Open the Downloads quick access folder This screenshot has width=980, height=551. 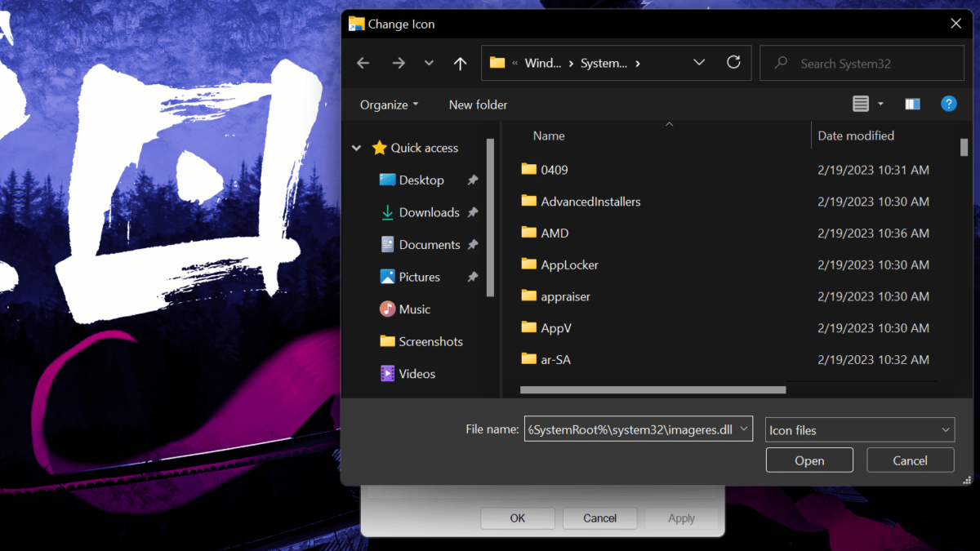429,212
